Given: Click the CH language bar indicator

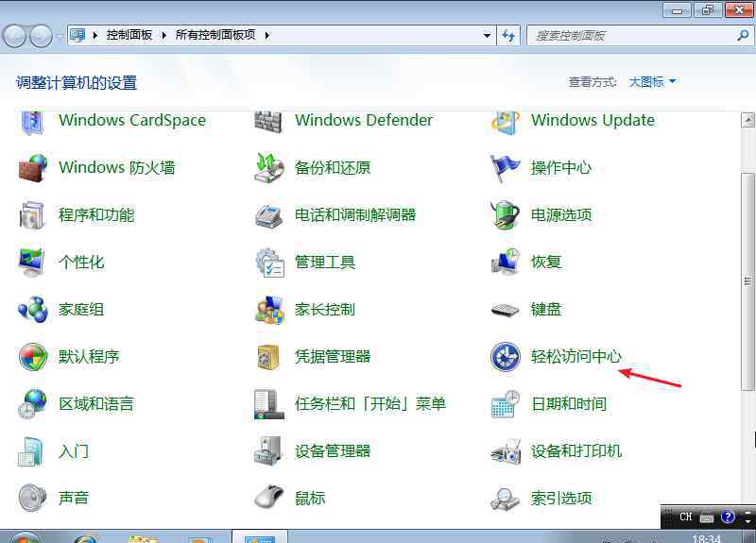Looking at the screenshot, I should tap(686, 517).
